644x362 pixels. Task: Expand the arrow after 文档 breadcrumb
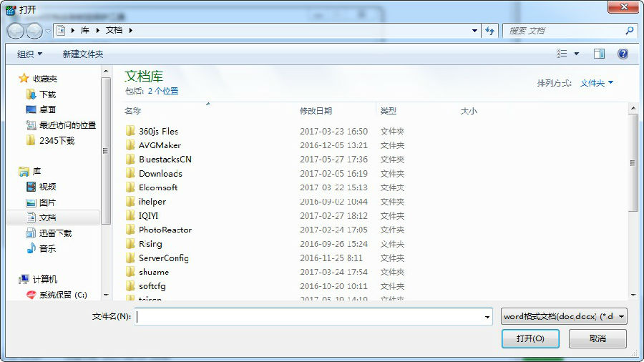pos(131,30)
